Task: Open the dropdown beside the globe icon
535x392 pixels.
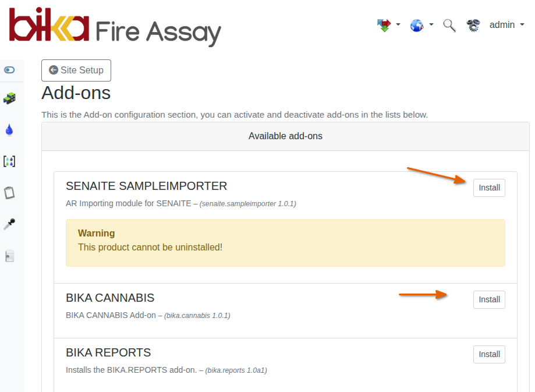Action: click(x=431, y=25)
